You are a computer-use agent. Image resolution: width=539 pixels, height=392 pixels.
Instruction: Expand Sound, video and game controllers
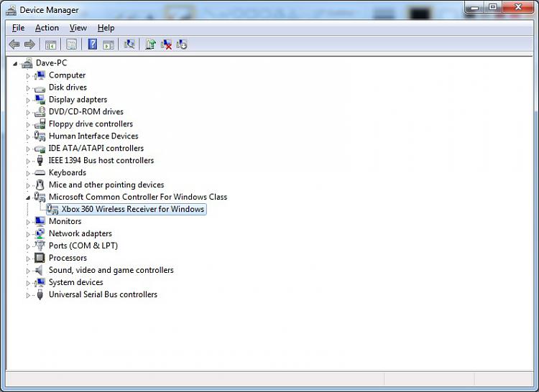[x=28, y=271]
